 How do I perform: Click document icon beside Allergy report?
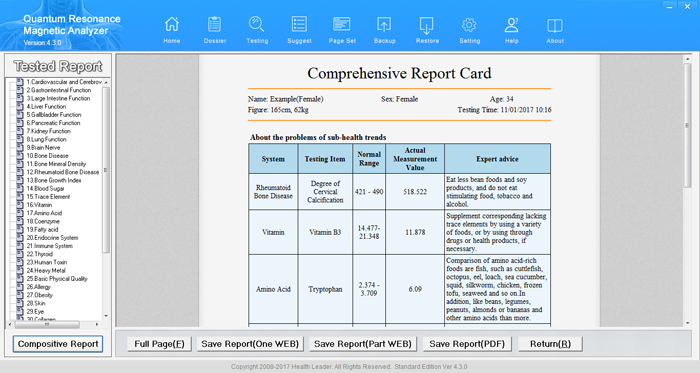tap(20, 287)
